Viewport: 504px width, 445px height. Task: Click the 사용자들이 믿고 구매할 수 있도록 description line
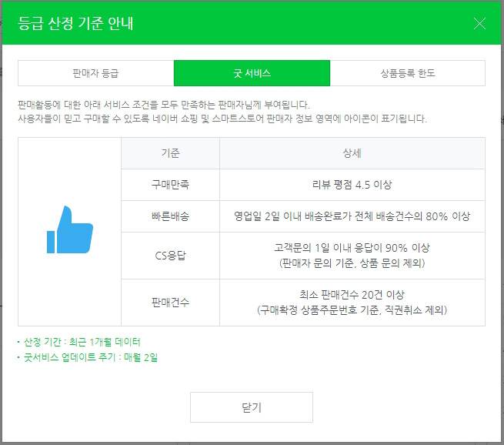pyautogui.click(x=222, y=119)
